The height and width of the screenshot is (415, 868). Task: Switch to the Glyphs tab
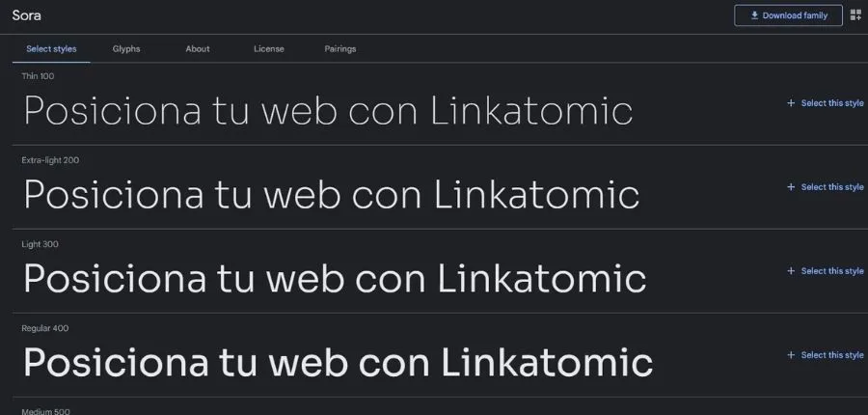(126, 49)
